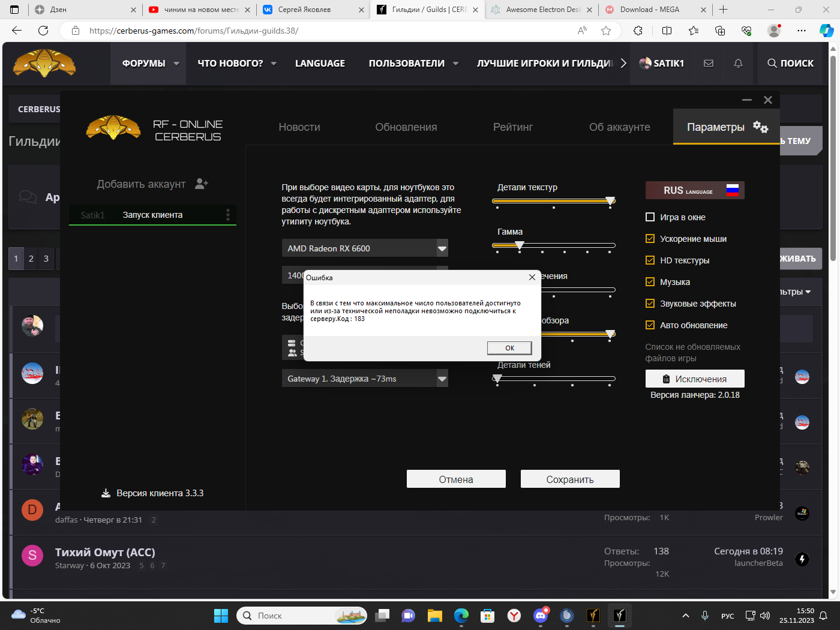
Task: Open Discord from taskbar
Action: (x=541, y=616)
